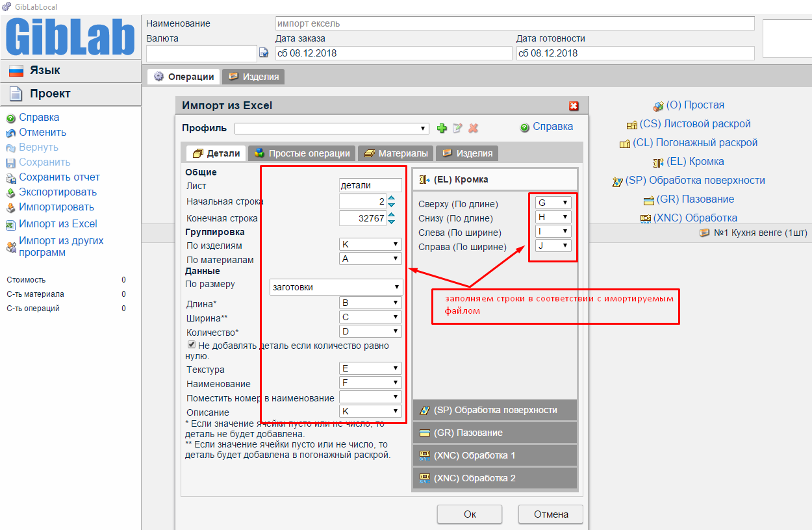Click the Дата готовности field

(x=635, y=53)
